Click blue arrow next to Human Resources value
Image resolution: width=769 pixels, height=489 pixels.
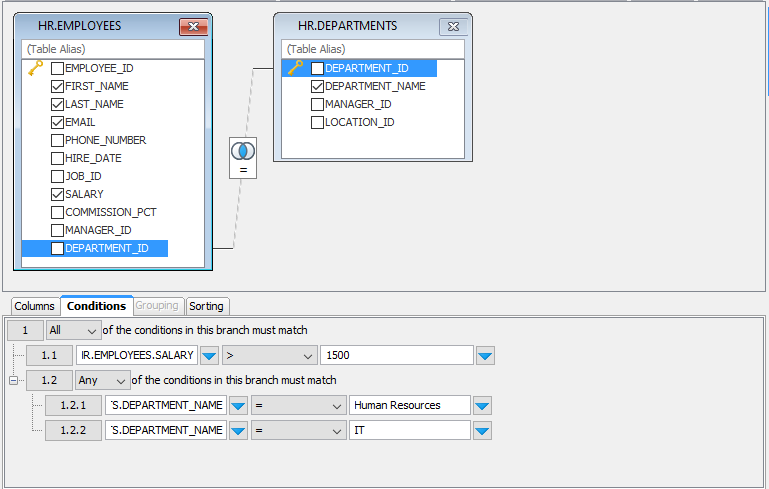(482, 405)
